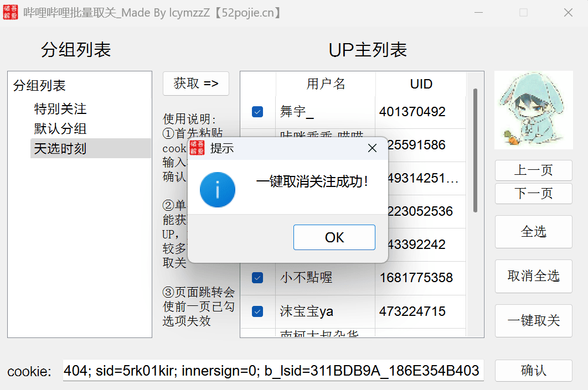
Task: Go to 下一页 next page
Action: [x=533, y=193]
